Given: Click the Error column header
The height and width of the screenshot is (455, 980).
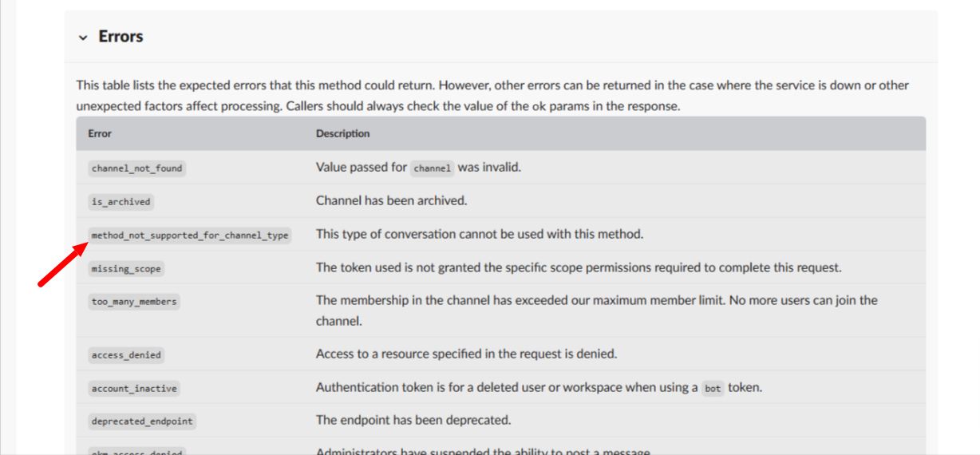Looking at the screenshot, I should point(100,133).
